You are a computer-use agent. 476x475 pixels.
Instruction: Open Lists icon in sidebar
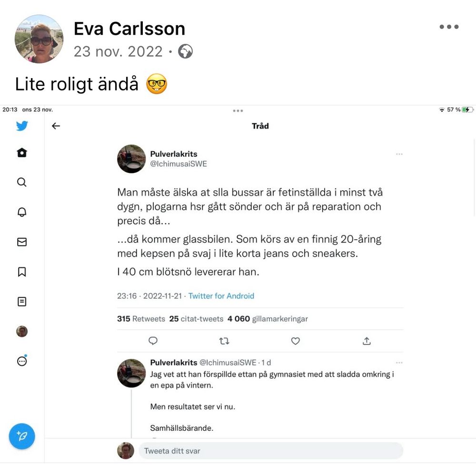click(x=22, y=302)
